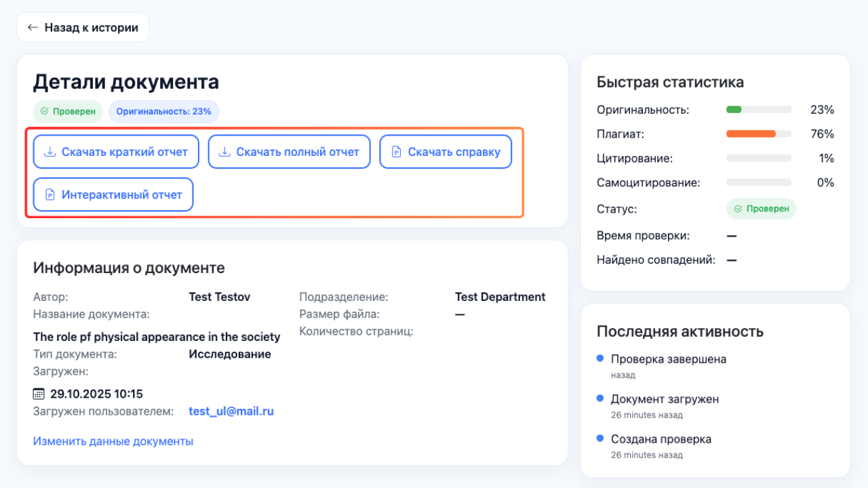The image size is (868, 488).
Task: Click the 'Интерактивный отчет' button
Action: click(113, 195)
